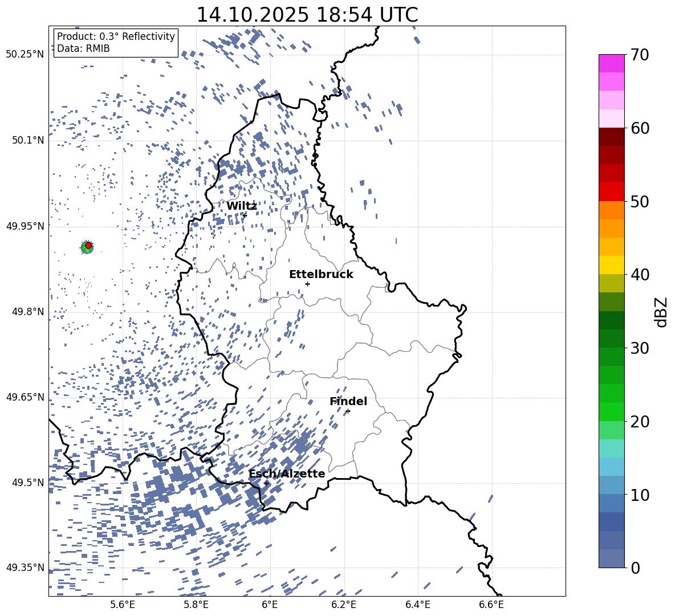Click the Findel city label
675x616 pixels.
pyautogui.click(x=348, y=401)
